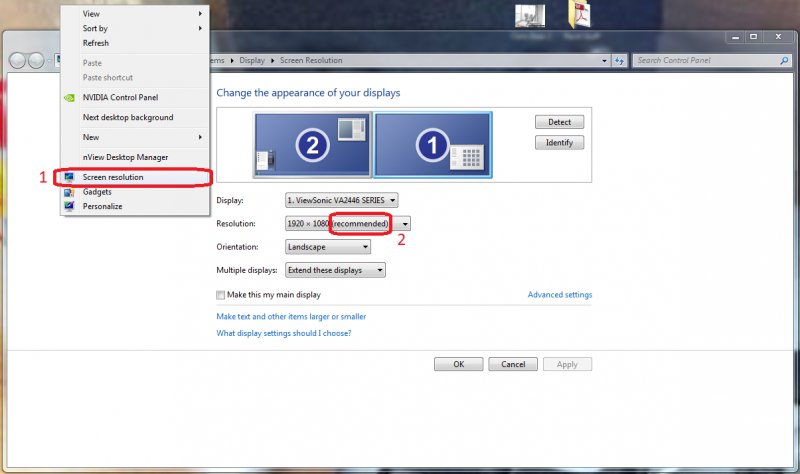The width and height of the screenshot is (800, 474).
Task: Click the Forward navigation arrow button
Action: [36, 61]
